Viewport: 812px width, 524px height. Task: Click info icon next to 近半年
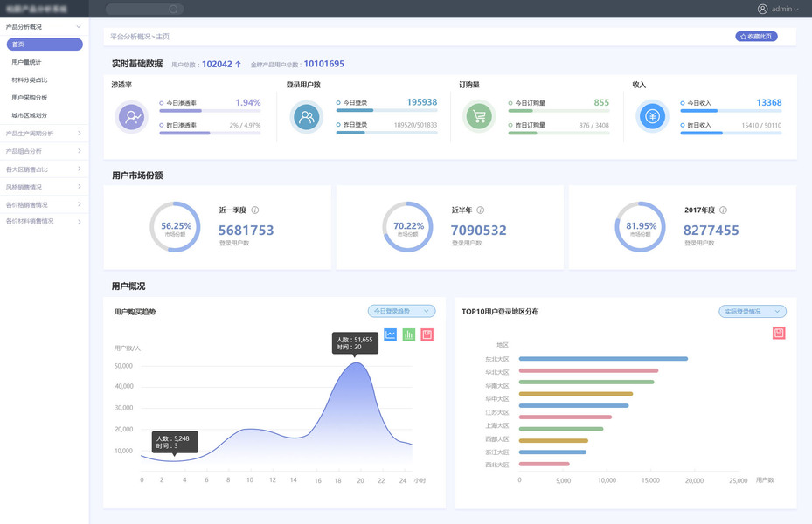pos(480,210)
